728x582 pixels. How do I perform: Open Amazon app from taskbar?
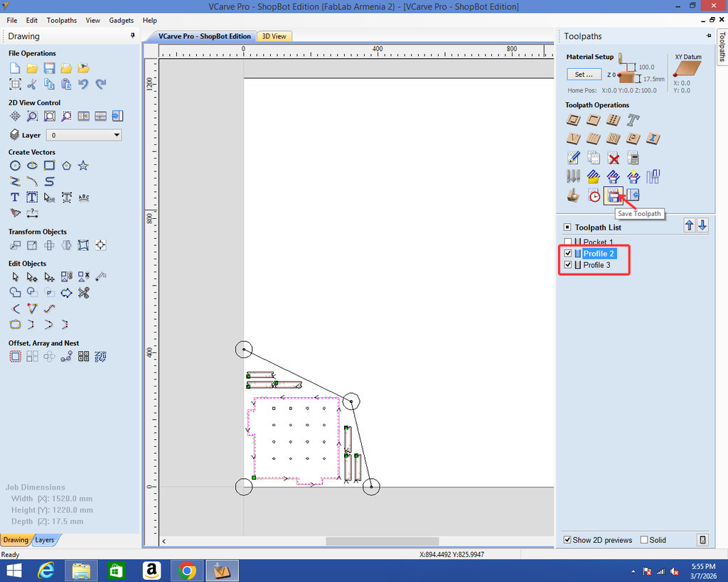(151, 571)
